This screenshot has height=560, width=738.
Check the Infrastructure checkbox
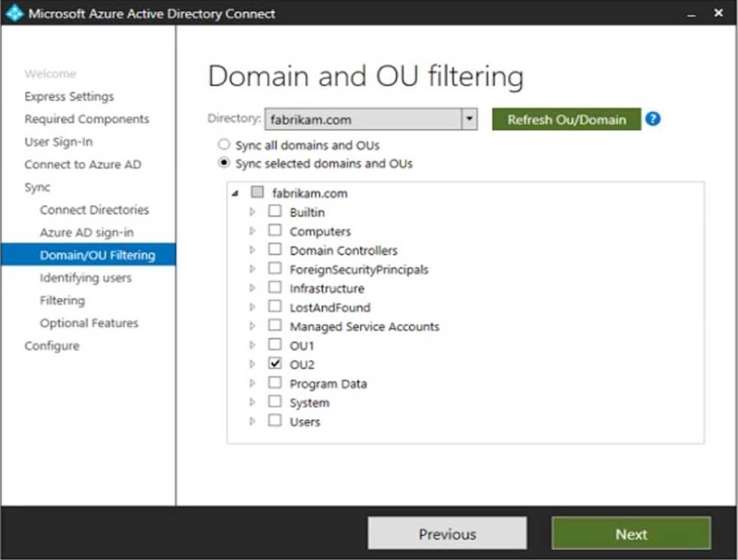click(275, 287)
